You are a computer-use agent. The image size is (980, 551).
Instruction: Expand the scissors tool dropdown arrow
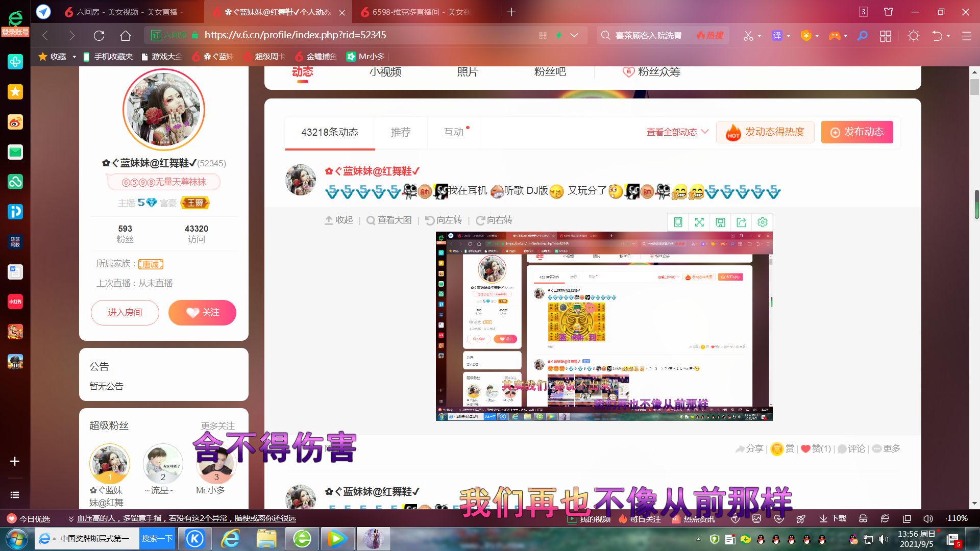click(x=759, y=36)
